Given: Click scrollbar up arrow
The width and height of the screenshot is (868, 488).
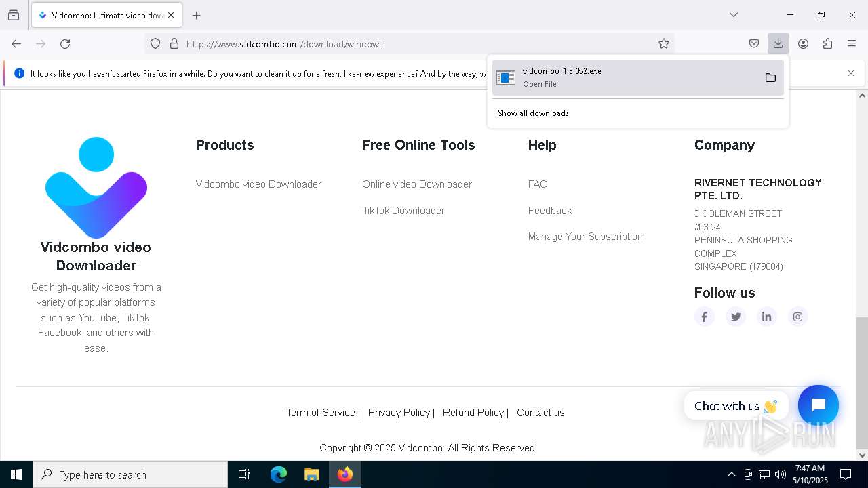Looking at the screenshot, I should (862, 96).
